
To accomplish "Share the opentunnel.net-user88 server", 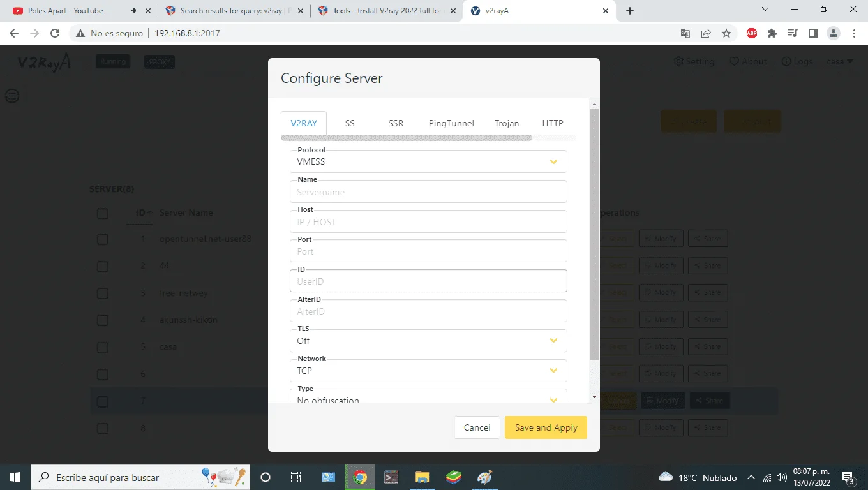I will pyautogui.click(x=707, y=239).
